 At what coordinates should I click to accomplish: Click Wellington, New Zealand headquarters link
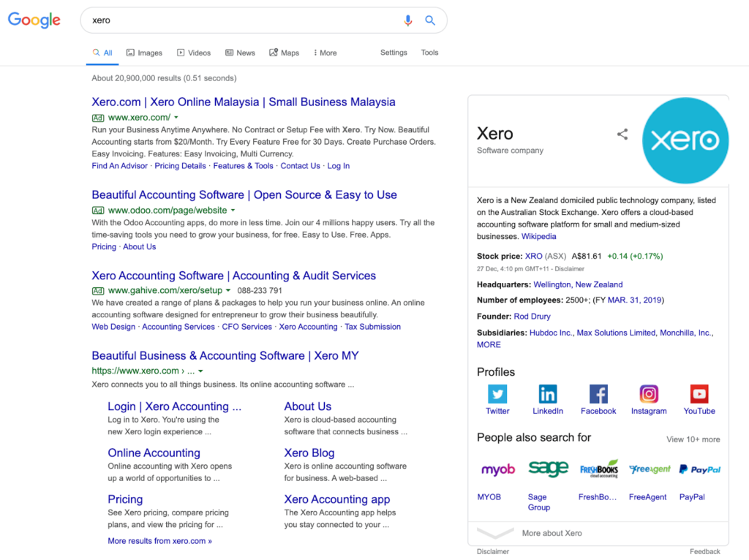[x=578, y=284]
